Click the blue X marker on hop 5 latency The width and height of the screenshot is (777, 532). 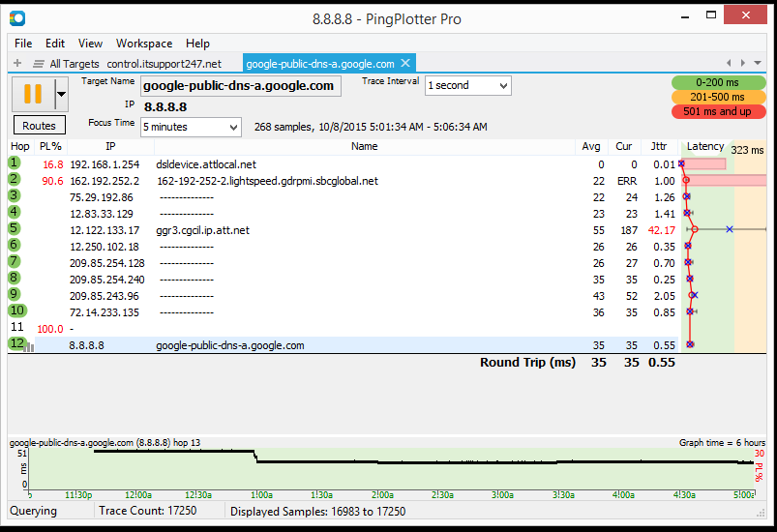[730, 229]
